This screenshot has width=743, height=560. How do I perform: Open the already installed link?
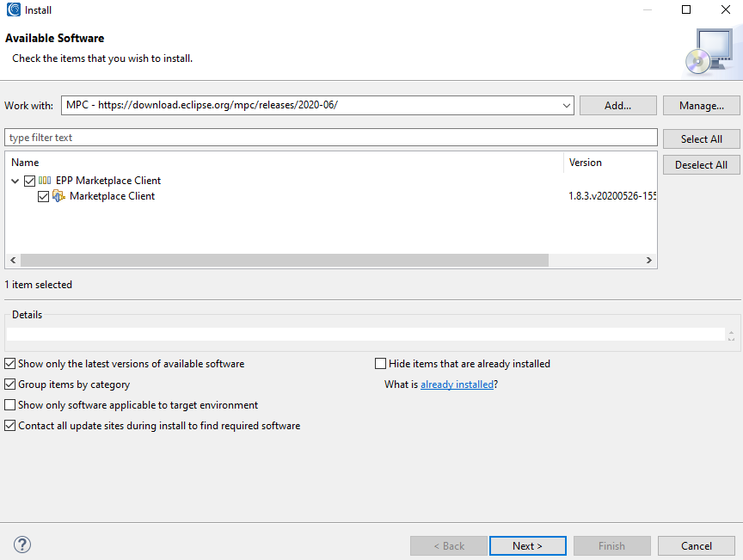[457, 384]
